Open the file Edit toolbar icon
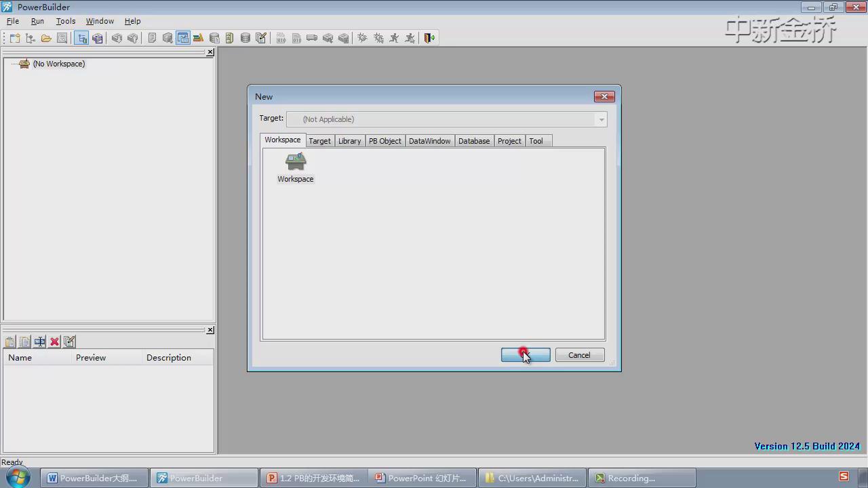The image size is (868, 488). coord(261,38)
